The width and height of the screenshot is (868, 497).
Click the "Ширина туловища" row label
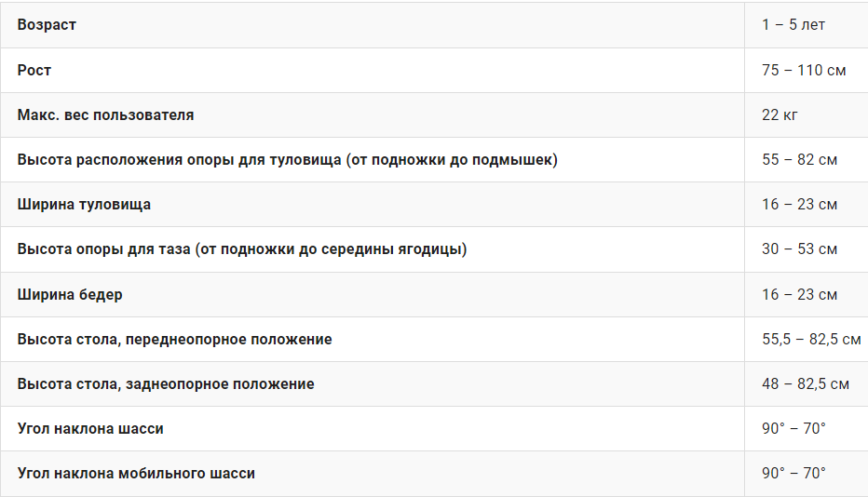pos(84,205)
